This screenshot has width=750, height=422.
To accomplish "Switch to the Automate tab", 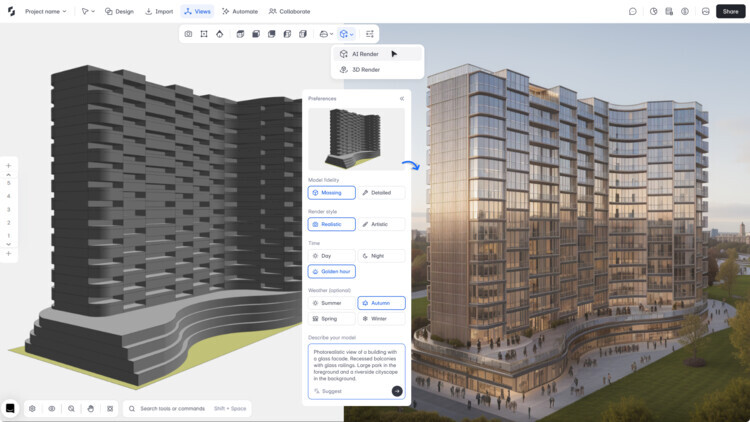I will click(240, 12).
